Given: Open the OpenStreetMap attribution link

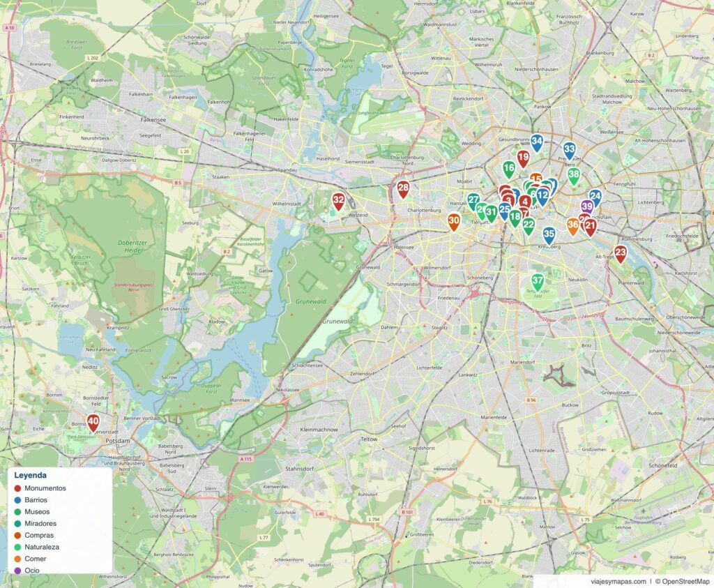Looking at the screenshot, I should (685, 582).
